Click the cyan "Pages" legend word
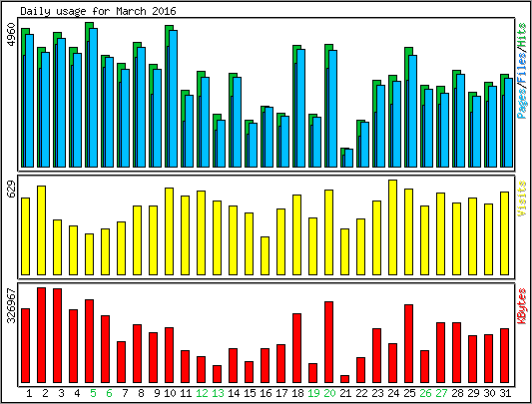The image size is (532, 404). (x=522, y=103)
